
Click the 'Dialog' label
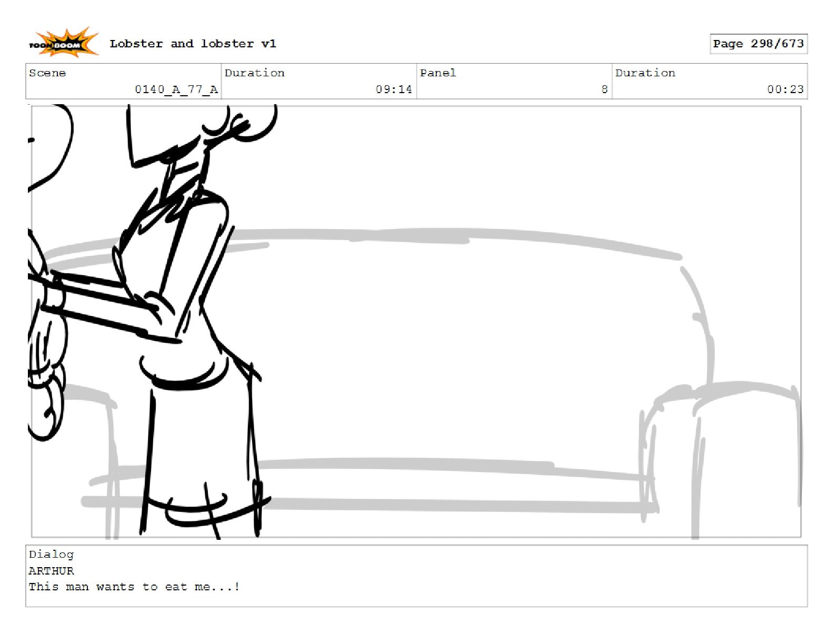pos(51,555)
